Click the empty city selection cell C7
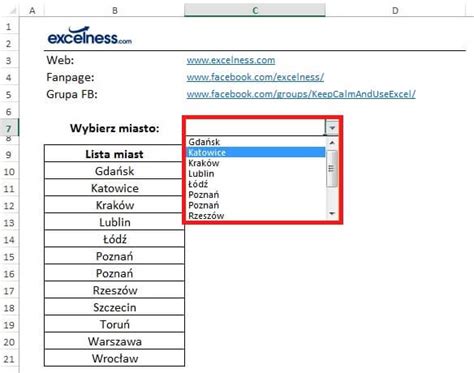The width and height of the screenshot is (474, 373). 255,128
